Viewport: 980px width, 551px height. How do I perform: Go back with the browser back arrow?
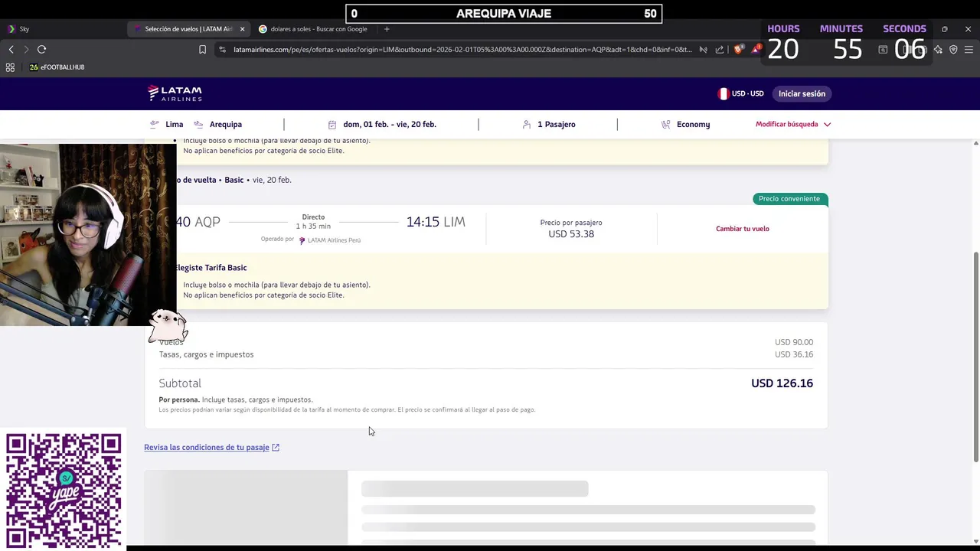[11, 50]
